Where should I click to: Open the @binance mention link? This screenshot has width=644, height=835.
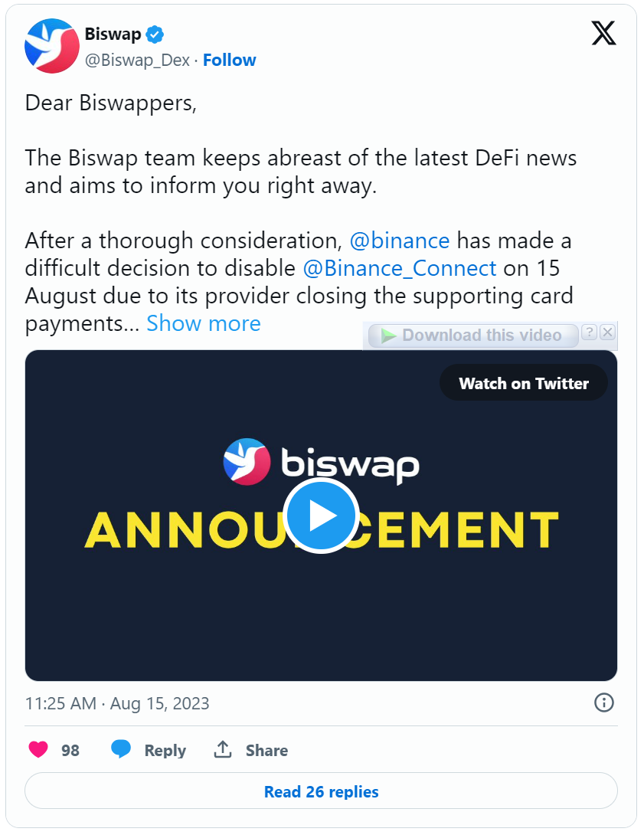point(399,241)
